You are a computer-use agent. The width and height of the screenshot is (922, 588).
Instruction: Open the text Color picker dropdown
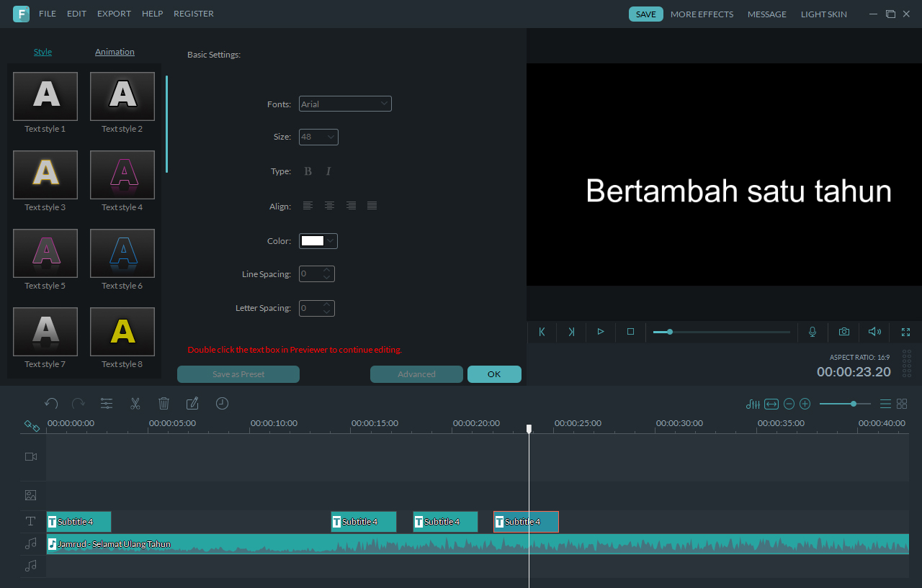[x=318, y=241]
